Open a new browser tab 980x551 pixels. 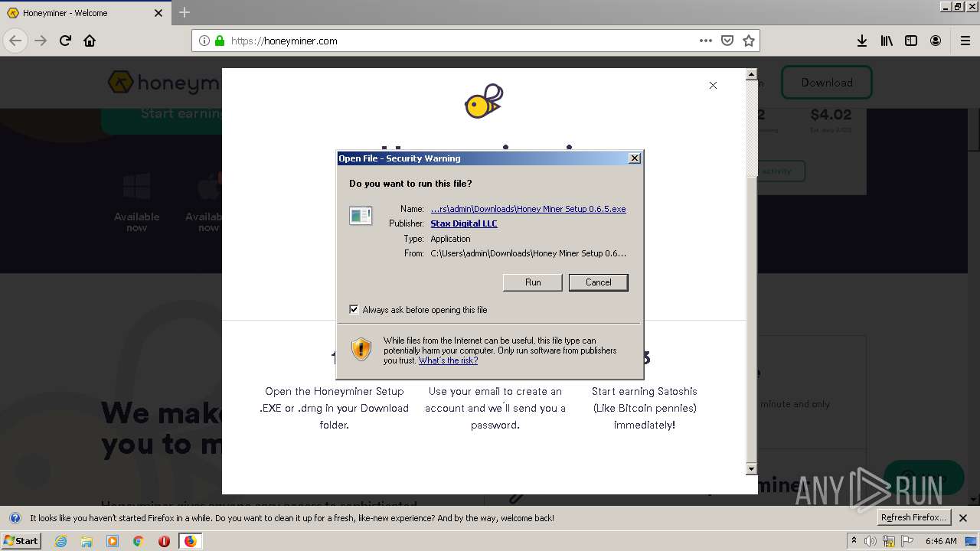pos(185,12)
